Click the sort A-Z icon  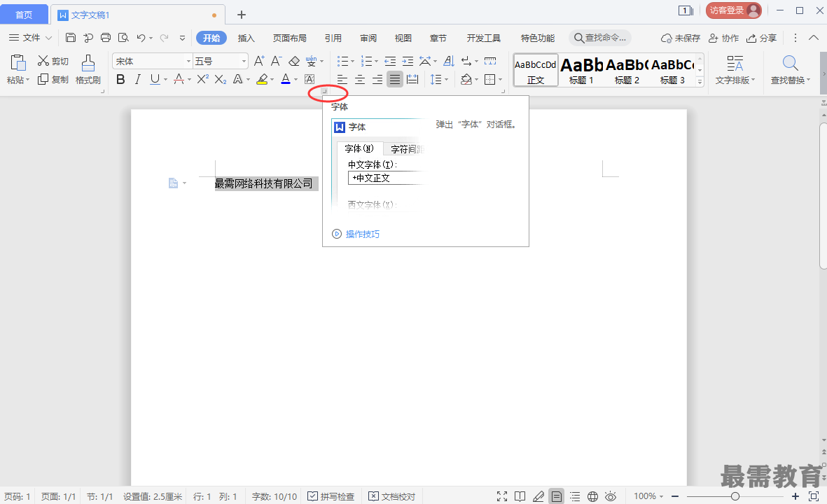(449, 61)
